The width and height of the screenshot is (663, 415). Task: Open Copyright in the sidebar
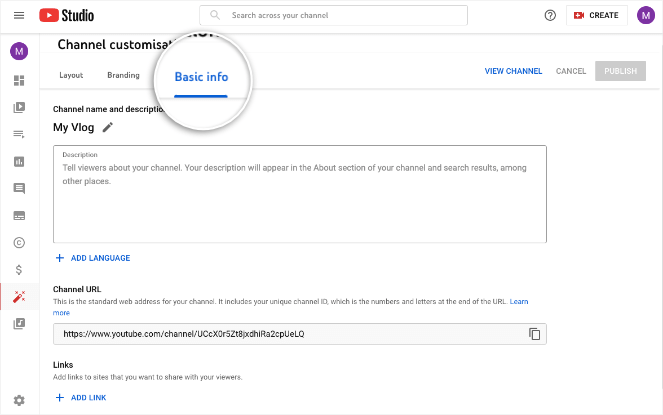pyautogui.click(x=19, y=242)
